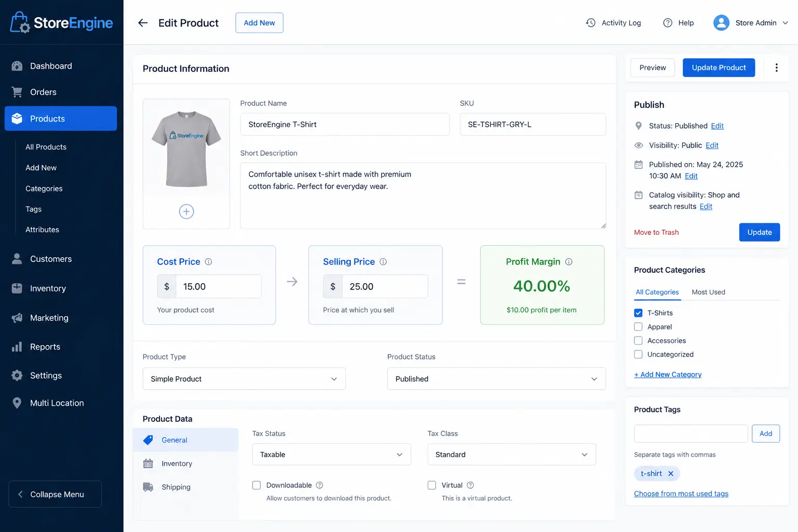This screenshot has width=798, height=532.
Task: Switch to the Most Used tab
Action: (x=708, y=292)
